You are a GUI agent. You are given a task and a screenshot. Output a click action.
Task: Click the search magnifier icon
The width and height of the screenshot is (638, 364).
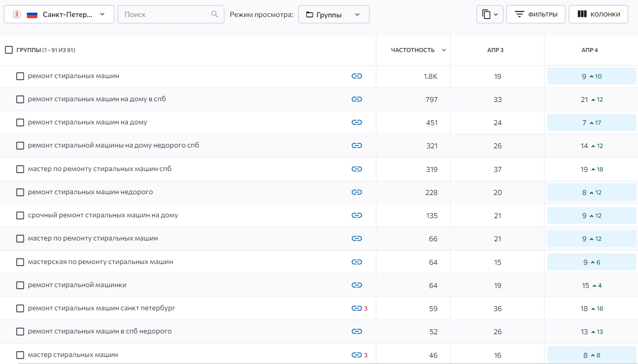click(215, 14)
